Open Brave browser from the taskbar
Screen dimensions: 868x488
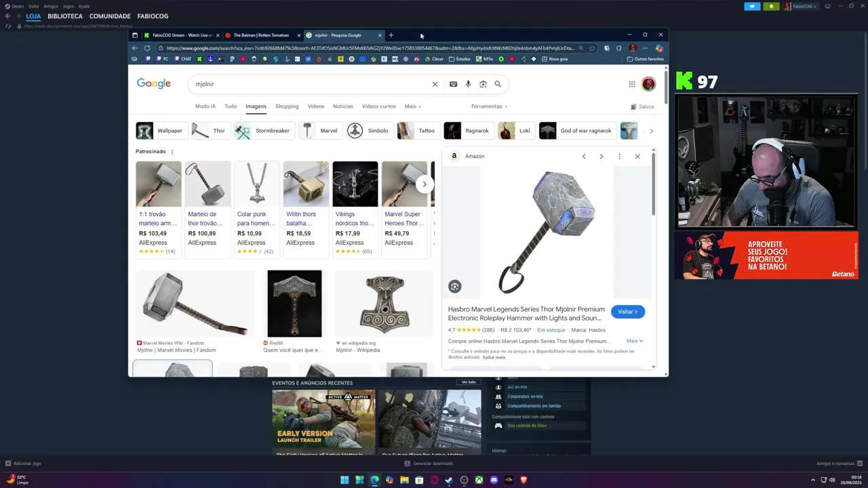tap(524, 480)
